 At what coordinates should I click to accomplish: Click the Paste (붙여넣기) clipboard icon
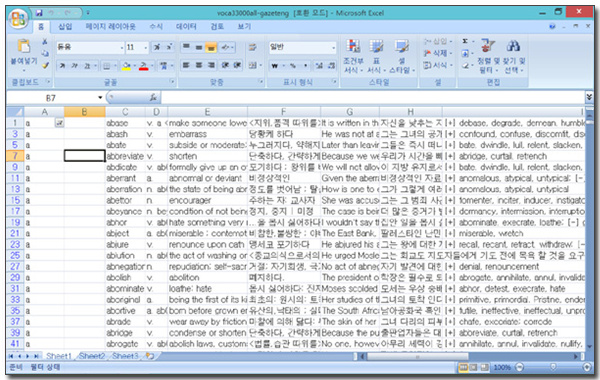click(24, 47)
